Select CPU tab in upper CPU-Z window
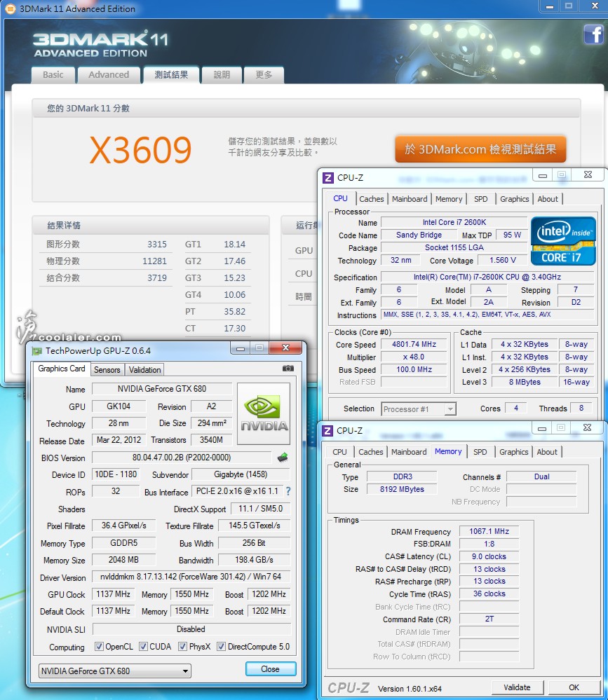Screen dimensions: 608x700 click(340, 199)
